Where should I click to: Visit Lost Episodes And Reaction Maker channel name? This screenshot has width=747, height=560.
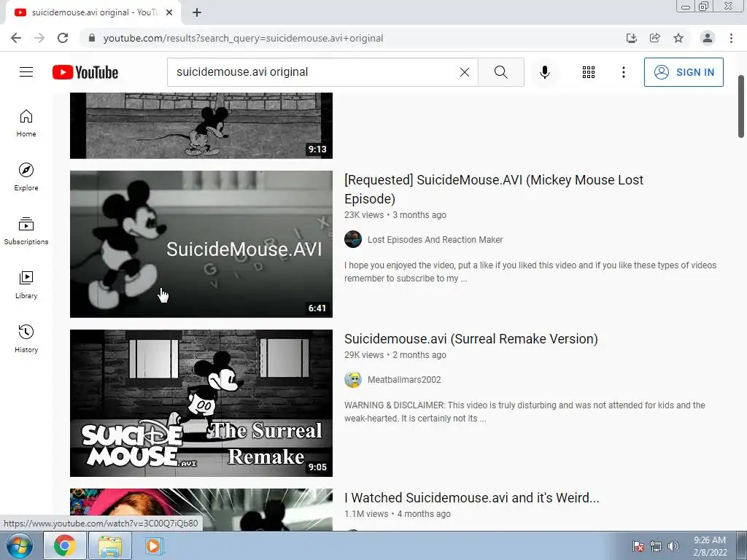[x=435, y=239]
